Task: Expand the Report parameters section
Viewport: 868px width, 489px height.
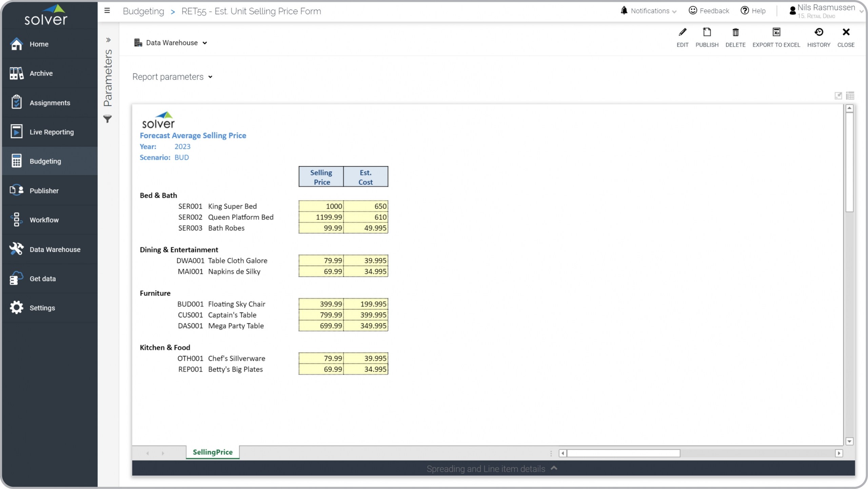Action: coord(172,77)
